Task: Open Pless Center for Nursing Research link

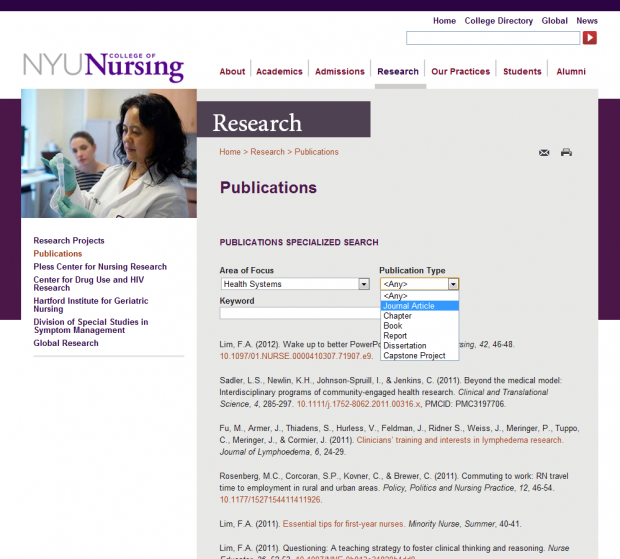Action: pyautogui.click(x=100, y=267)
